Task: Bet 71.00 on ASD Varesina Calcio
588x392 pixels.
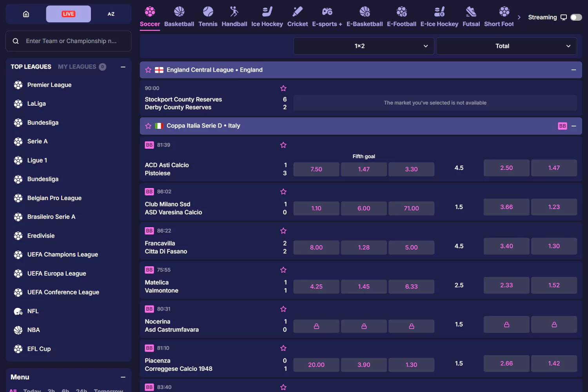Action: (x=411, y=208)
